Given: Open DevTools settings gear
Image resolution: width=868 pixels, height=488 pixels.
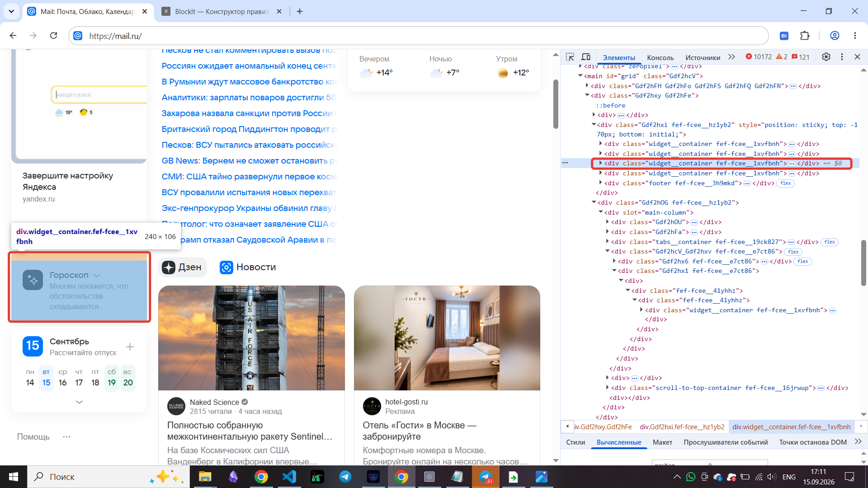Looking at the screenshot, I should point(826,57).
